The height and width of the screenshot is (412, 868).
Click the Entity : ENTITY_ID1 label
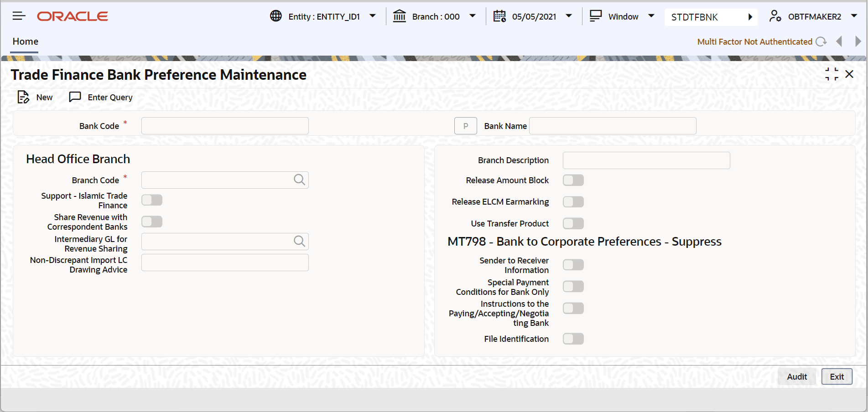(324, 16)
